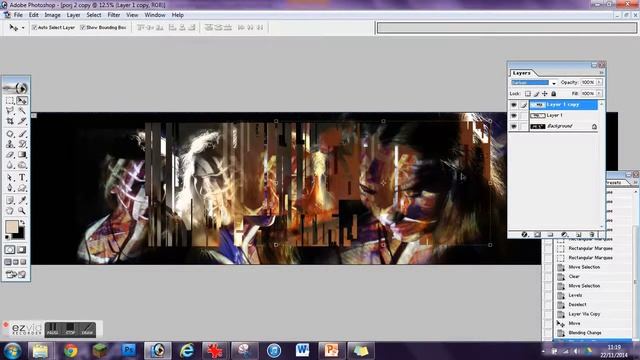The width and height of the screenshot is (640, 360).
Task: Click Adobe Online feather image atop toolbox
Action: (x=16, y=88)
